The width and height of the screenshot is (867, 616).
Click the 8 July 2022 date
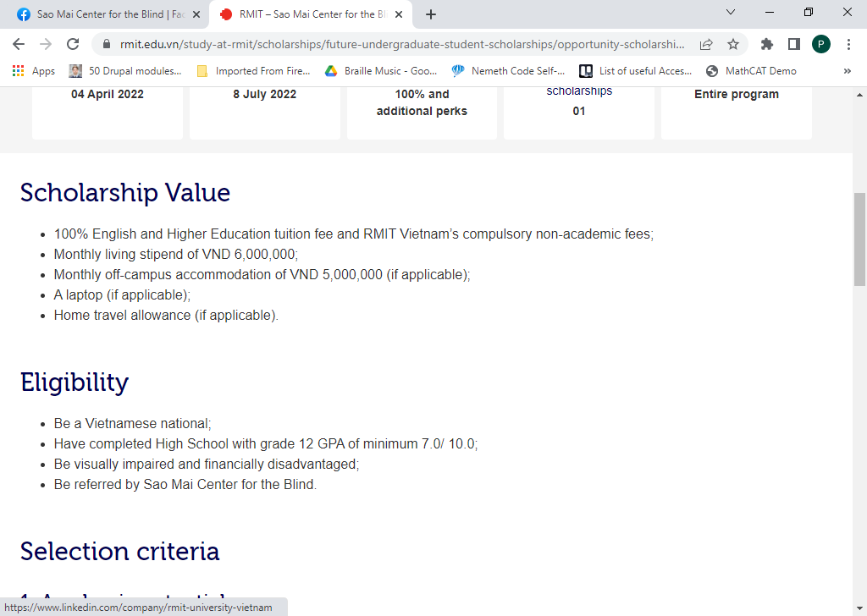[x=265, y=95]
